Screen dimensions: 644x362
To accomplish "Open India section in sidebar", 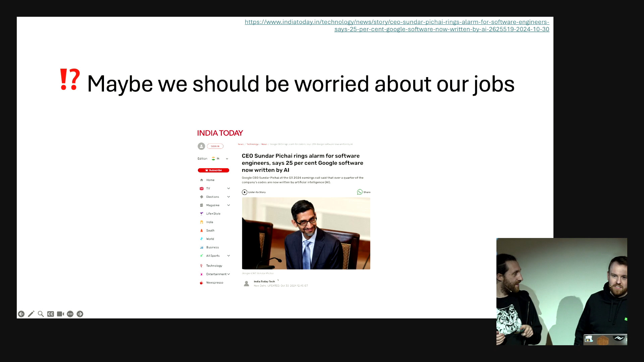I will pyautogui.click(x=210, y=222).
